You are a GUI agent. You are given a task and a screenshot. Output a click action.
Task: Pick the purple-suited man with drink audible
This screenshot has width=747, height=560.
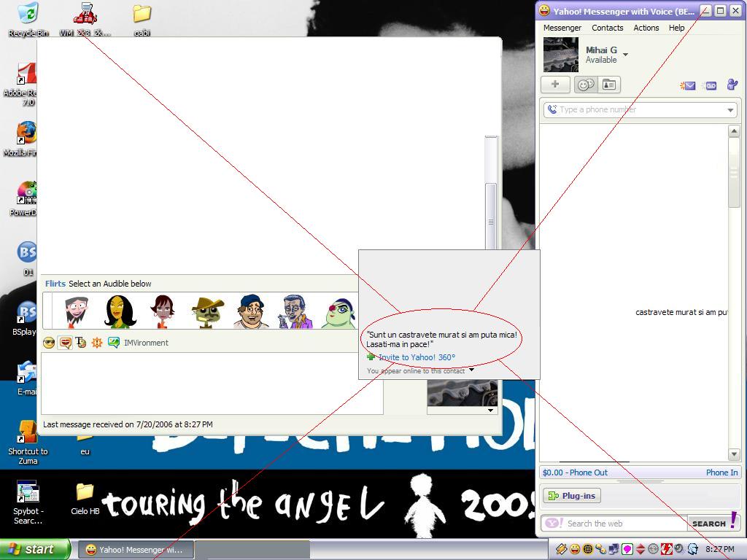(296, 311)
